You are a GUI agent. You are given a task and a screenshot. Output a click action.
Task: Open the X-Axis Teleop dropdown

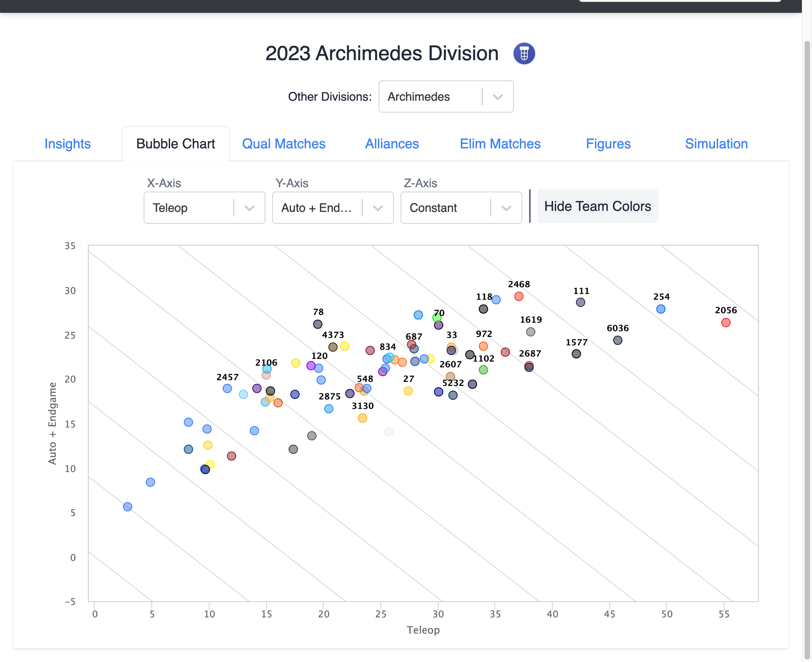click(x=205, y=208)
